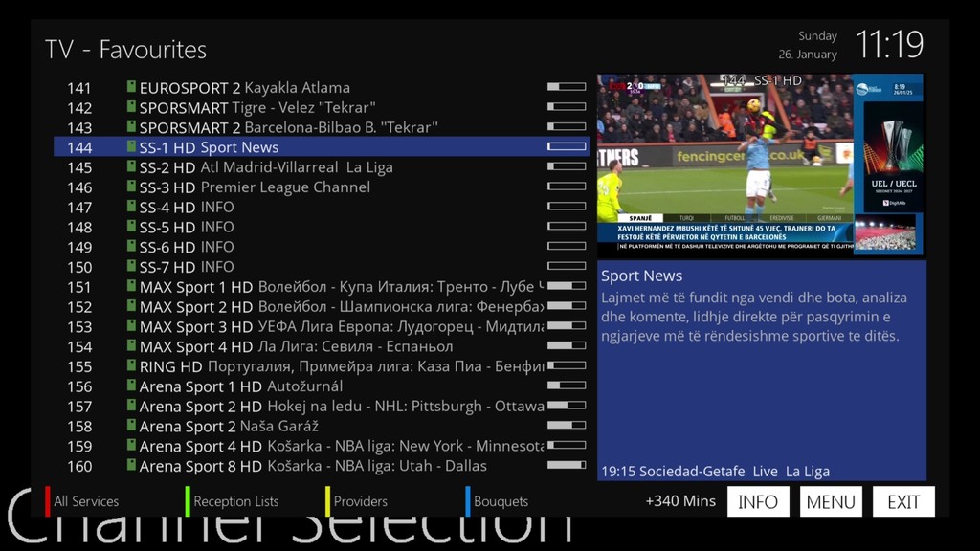Screen dimensions: 980x551
Task: Select the 'MAX Sport 1 HD' channel name
Action: (195, 287)
